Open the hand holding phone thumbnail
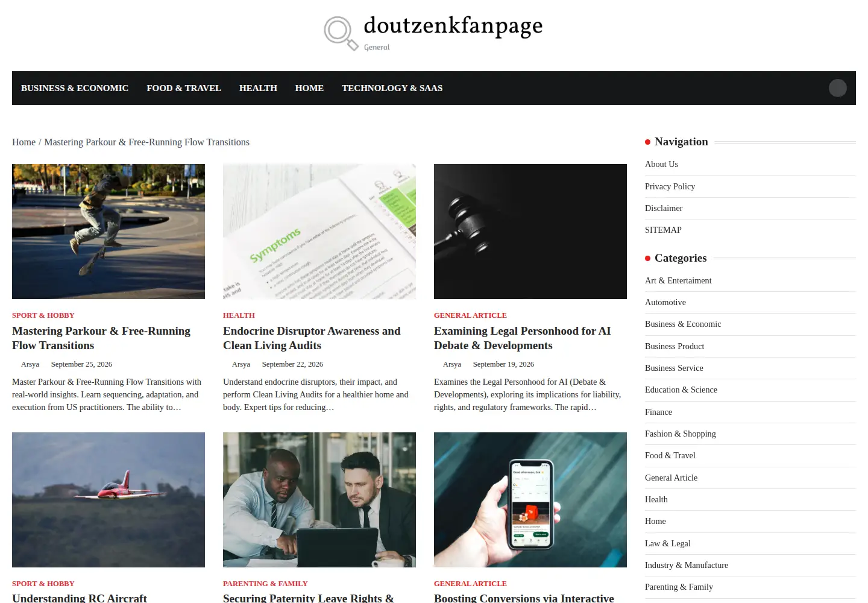 (530, 500)
